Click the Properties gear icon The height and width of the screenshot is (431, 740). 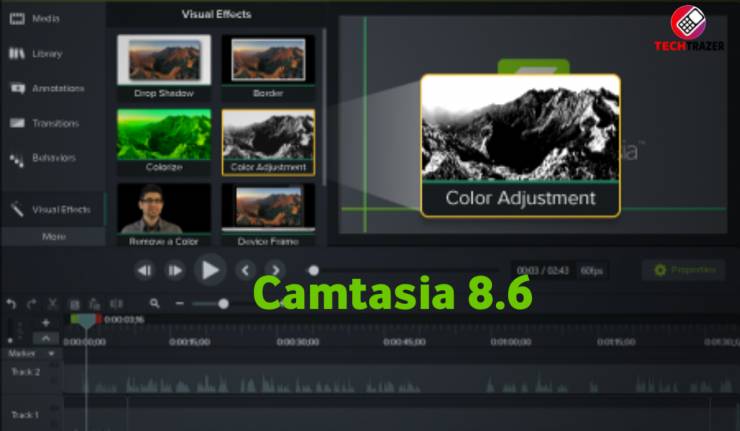click(660, 270)
